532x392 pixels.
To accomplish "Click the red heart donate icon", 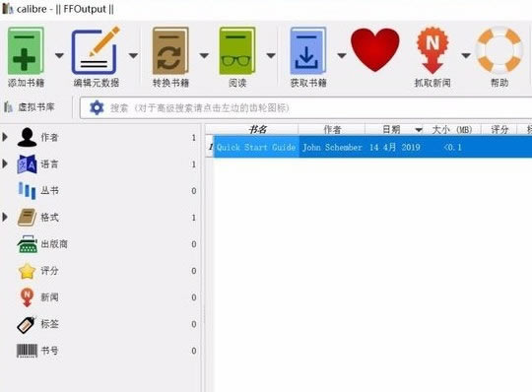I will [375, 50].
